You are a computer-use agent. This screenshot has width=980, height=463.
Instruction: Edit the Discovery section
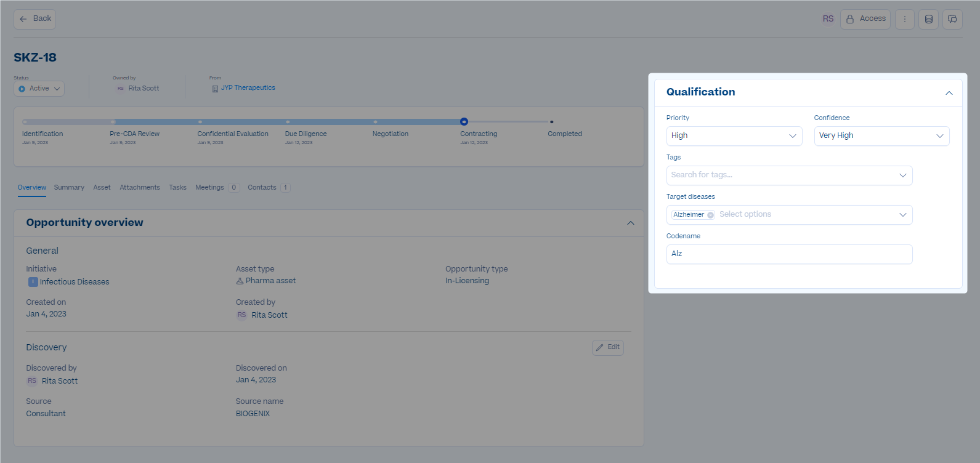tap(608, 347)
